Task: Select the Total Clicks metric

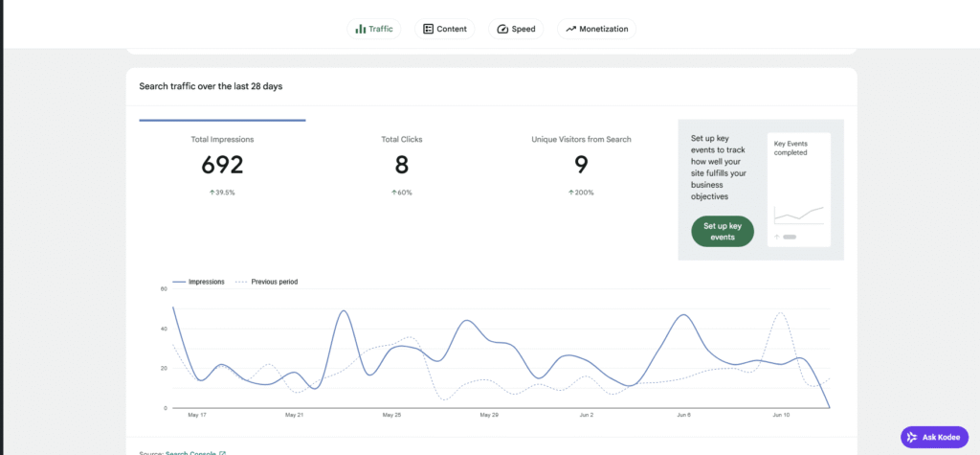Action: (402, 167)
